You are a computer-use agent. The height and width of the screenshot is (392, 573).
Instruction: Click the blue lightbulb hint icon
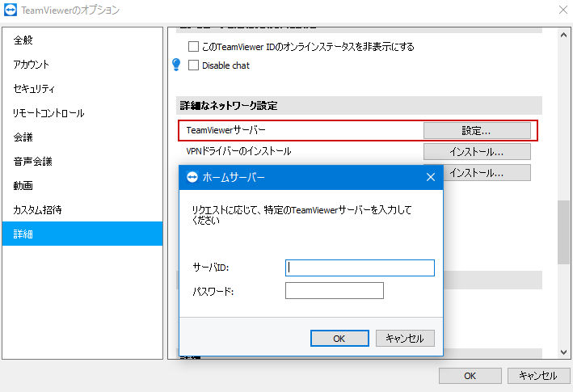coord(176,65)
